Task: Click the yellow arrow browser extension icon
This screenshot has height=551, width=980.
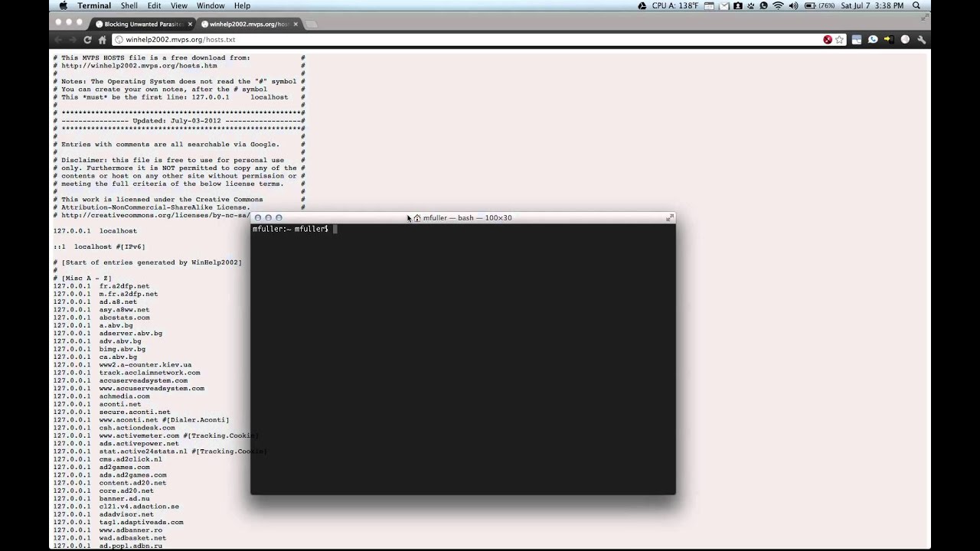Action: (x=889, y=39)
